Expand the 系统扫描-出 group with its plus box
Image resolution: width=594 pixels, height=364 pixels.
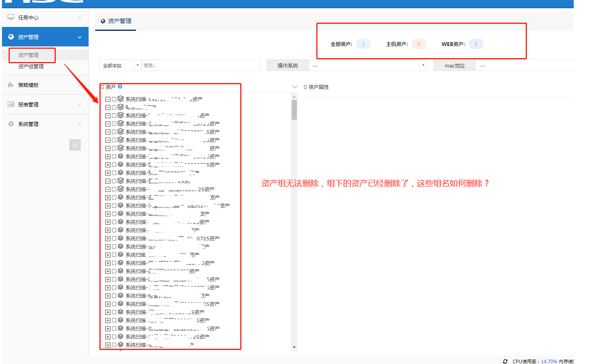(108, 328)
